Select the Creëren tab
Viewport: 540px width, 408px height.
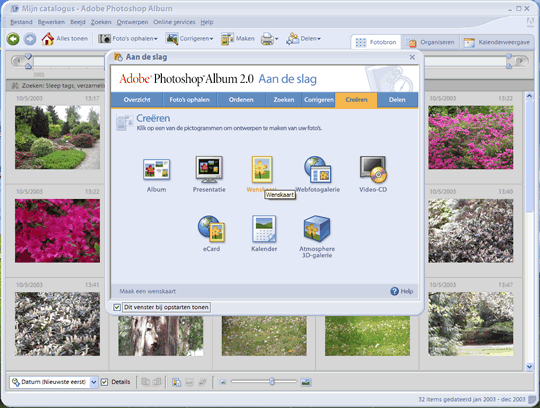(356, 100)
